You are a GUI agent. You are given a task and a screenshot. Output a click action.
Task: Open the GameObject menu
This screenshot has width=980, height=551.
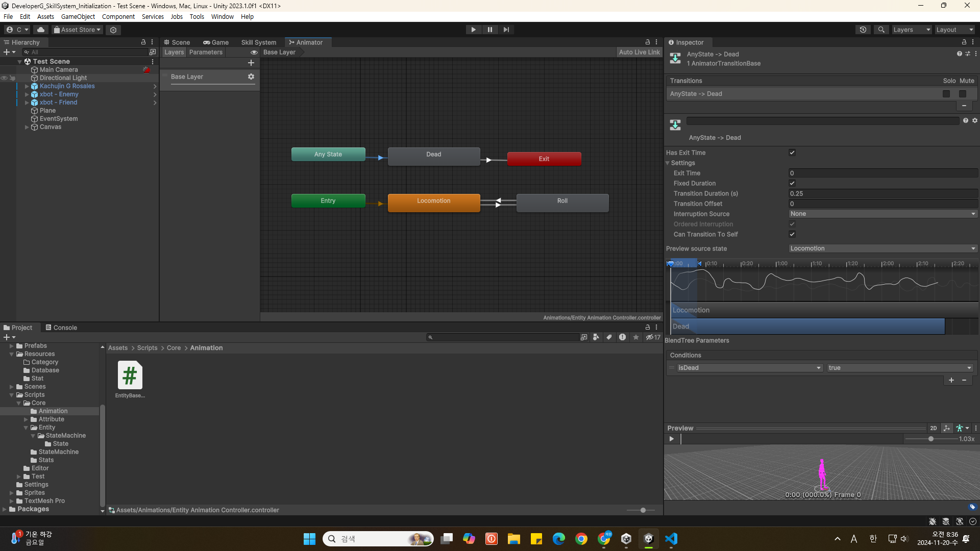pos(78,17)
